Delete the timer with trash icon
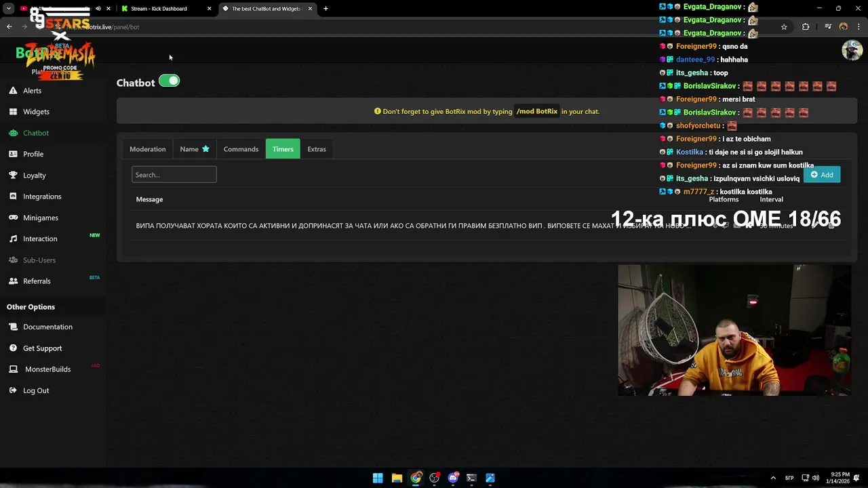 [831, 226]
